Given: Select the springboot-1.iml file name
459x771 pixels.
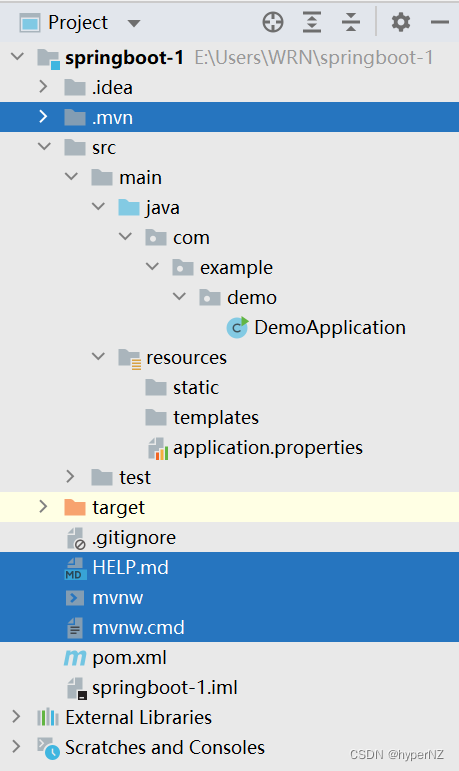Looking at the screenshot, I should (x=165, y=687).
